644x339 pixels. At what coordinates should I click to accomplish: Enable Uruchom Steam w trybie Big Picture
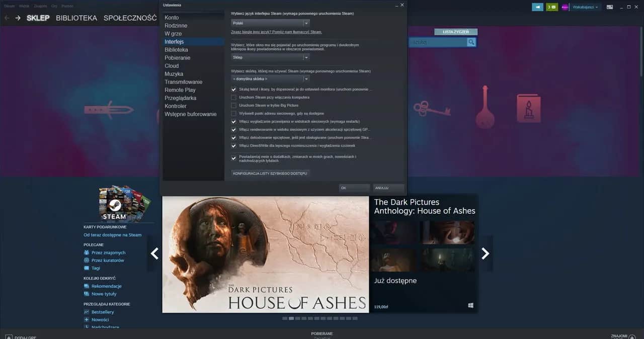click(x=233, y=106)
